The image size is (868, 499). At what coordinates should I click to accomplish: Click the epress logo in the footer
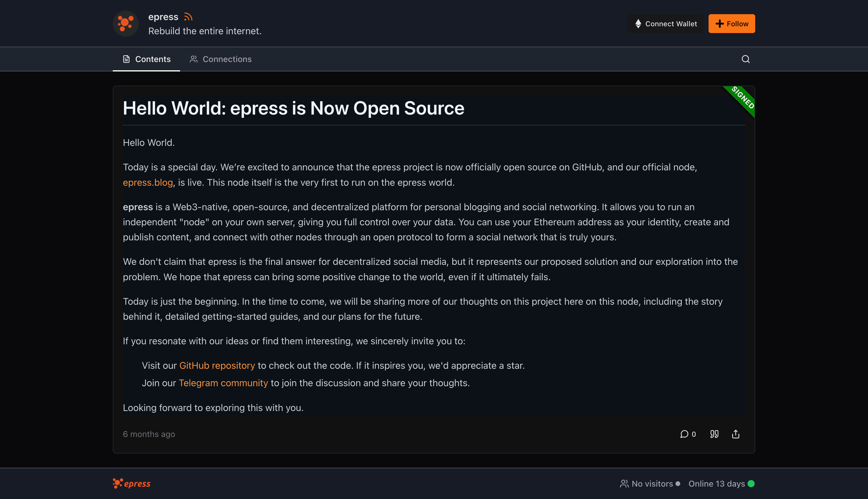(x=131, y=483)
